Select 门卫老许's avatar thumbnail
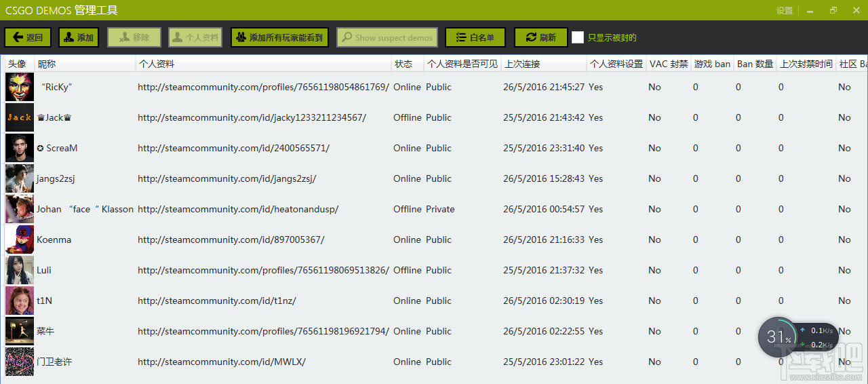 pyautogui.click(x=20, y=362)
